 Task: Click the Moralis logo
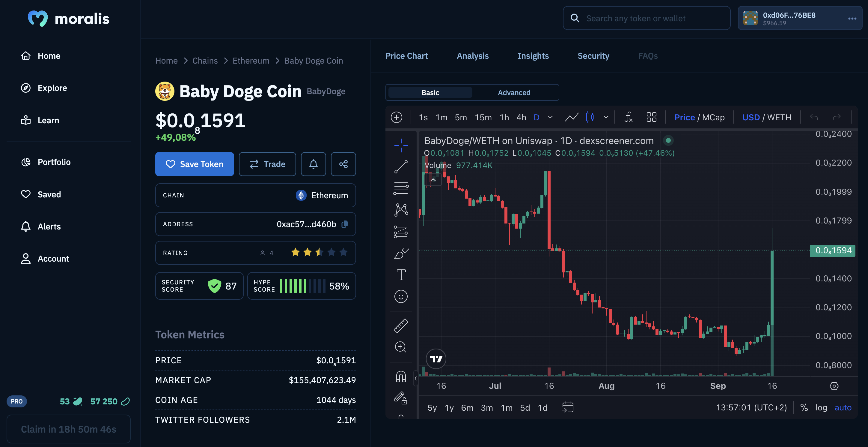[69, 19]
